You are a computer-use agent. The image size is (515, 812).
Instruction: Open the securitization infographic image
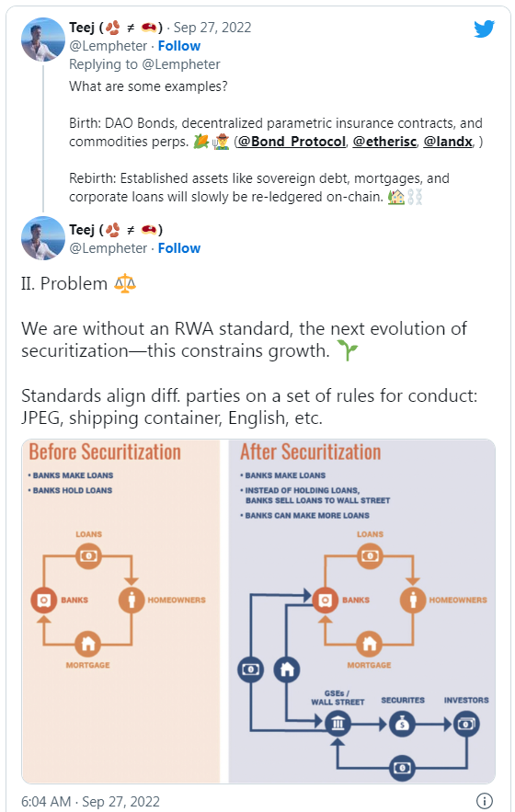point(258,612)
